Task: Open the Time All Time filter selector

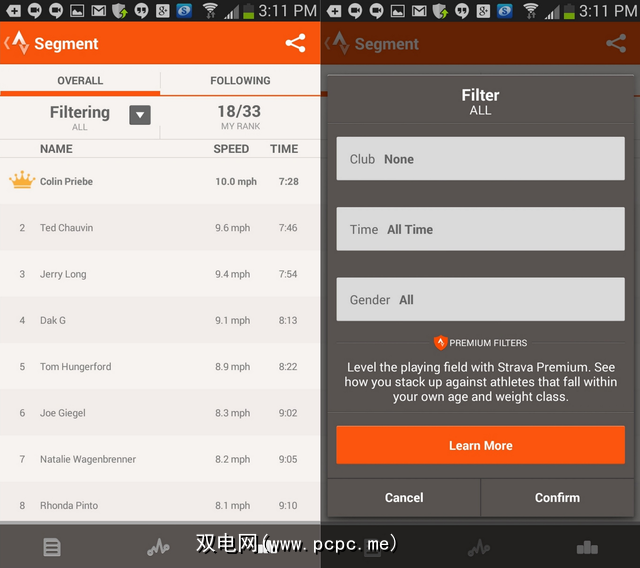Action: [480, 229]
